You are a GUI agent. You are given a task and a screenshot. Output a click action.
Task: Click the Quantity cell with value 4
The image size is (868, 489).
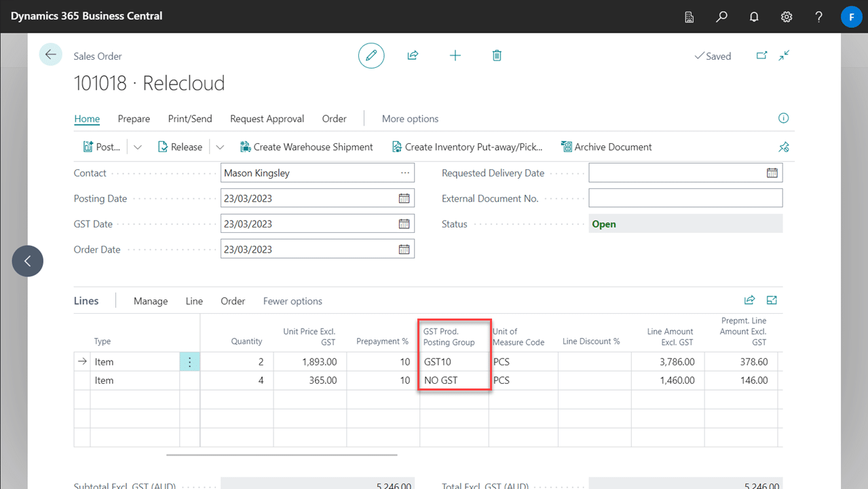(237, 380)
